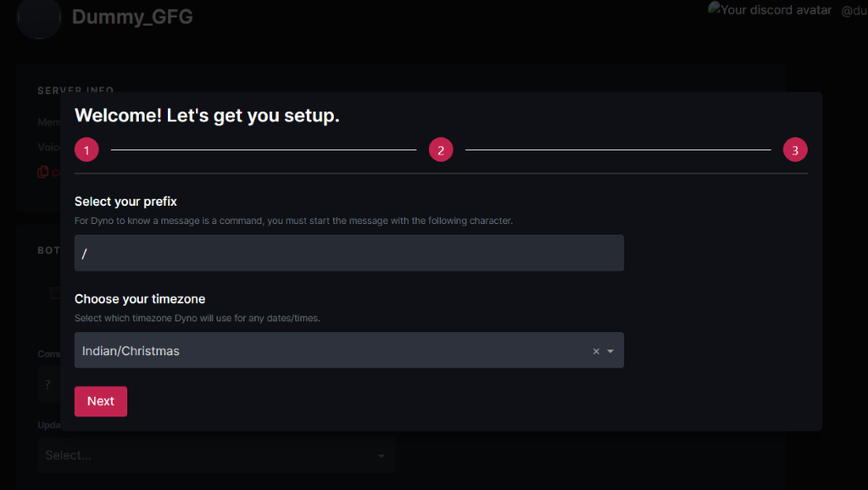
Task: Click the dimmed question mark prefix field
Action: click(x=48, y=384)
